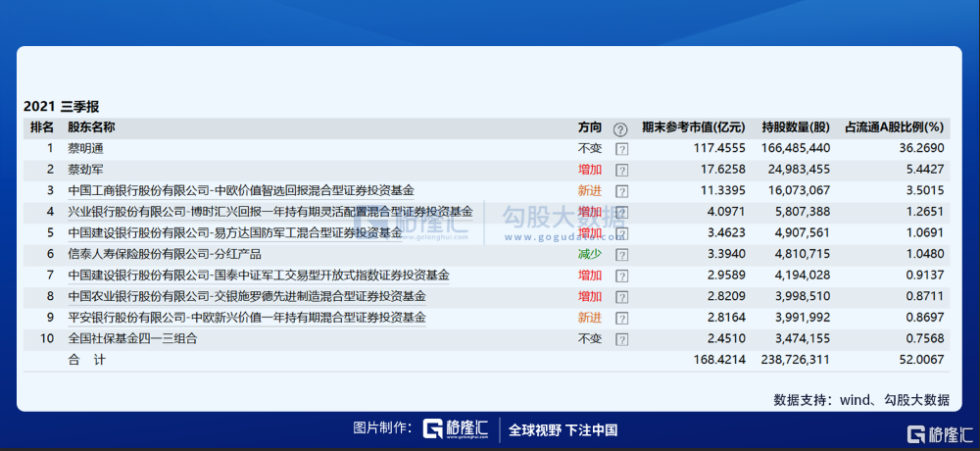Click the 占流通A股比例(%) column header
Image resolution: width=980 pixels, height=451 pixels.
coord(894,127)
